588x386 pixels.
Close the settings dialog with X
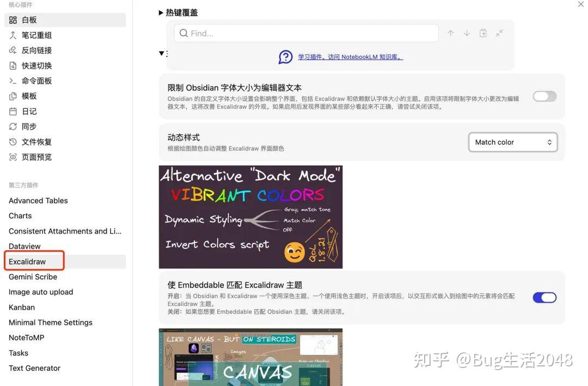[x=581, y=4]
